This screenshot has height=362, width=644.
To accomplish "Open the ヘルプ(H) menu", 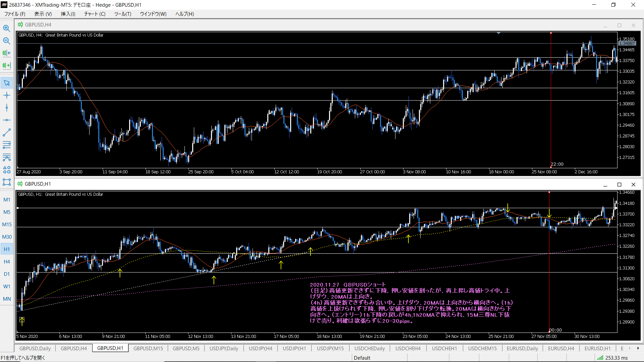I will tap(185, 14).
